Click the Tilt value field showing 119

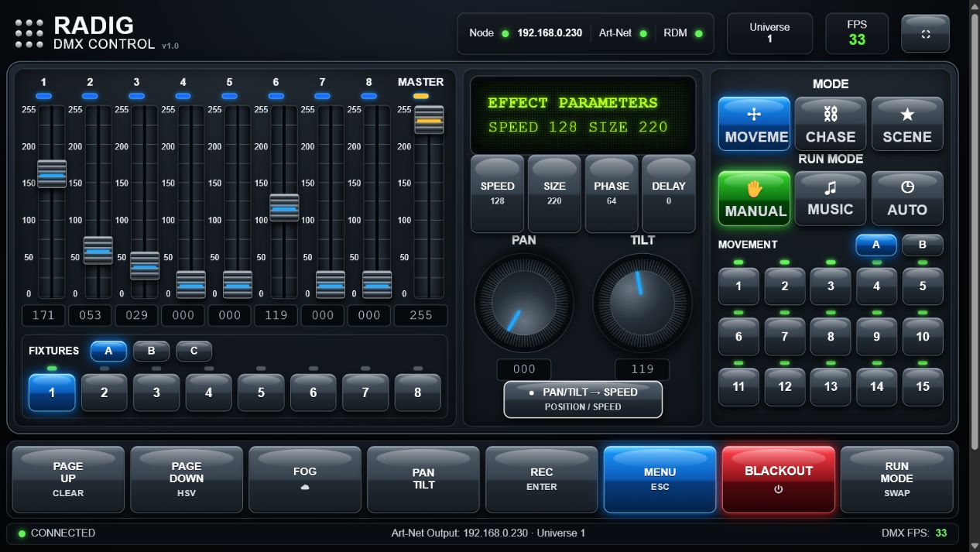click(642, 369)
